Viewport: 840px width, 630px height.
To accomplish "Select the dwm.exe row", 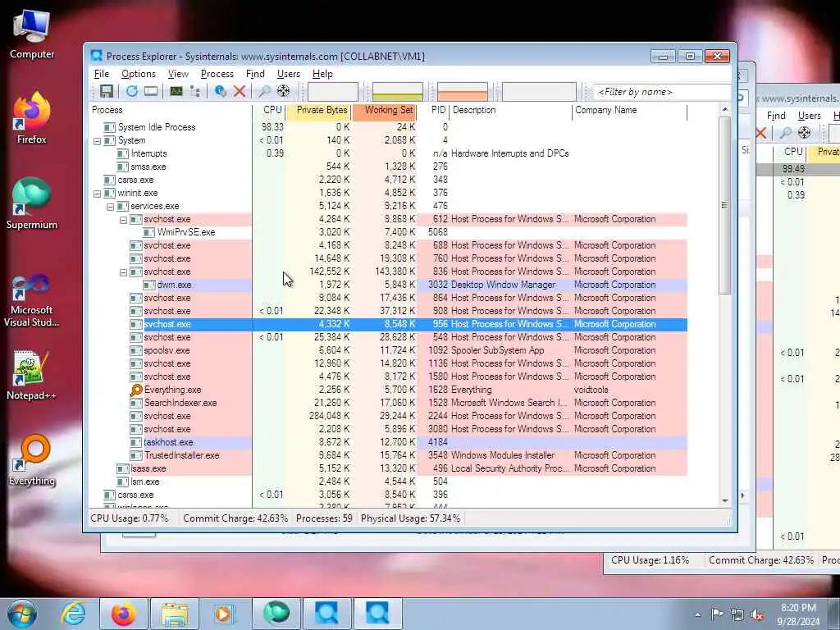I will pos(388,285).
